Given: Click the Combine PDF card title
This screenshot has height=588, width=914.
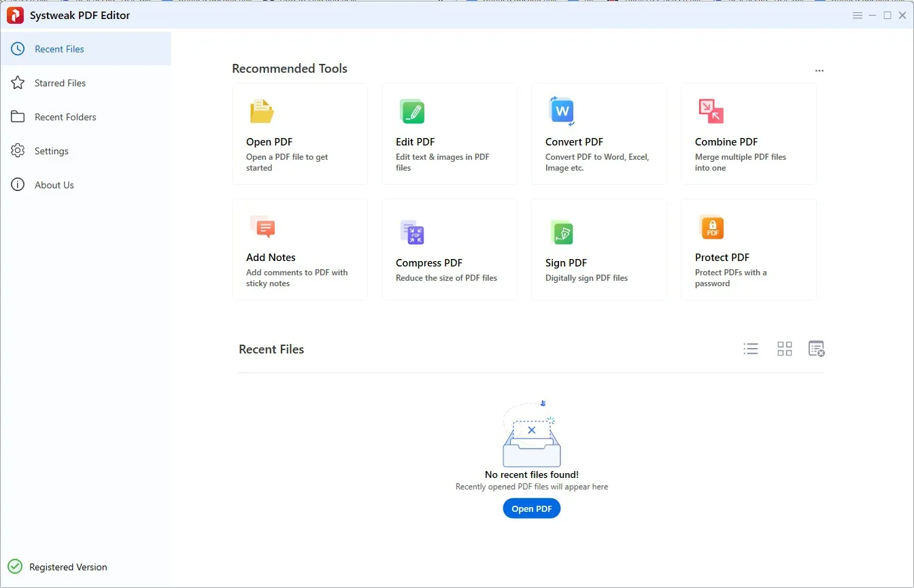Looking at the screenshot, I should coord(726,142).
